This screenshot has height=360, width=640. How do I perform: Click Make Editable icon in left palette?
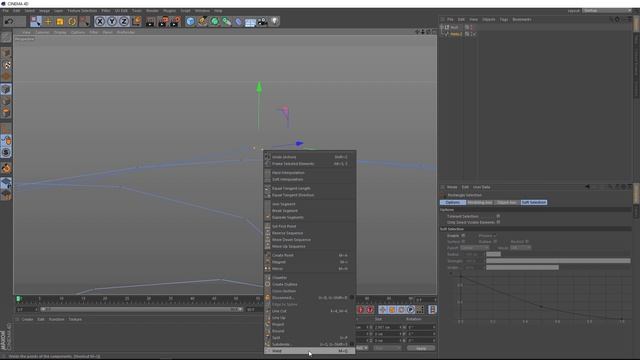(x=6, y=37)
